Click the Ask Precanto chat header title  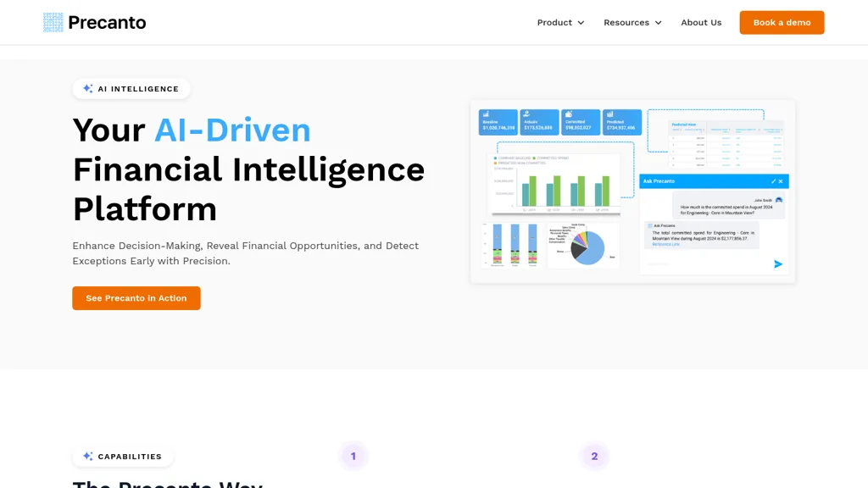659,181
